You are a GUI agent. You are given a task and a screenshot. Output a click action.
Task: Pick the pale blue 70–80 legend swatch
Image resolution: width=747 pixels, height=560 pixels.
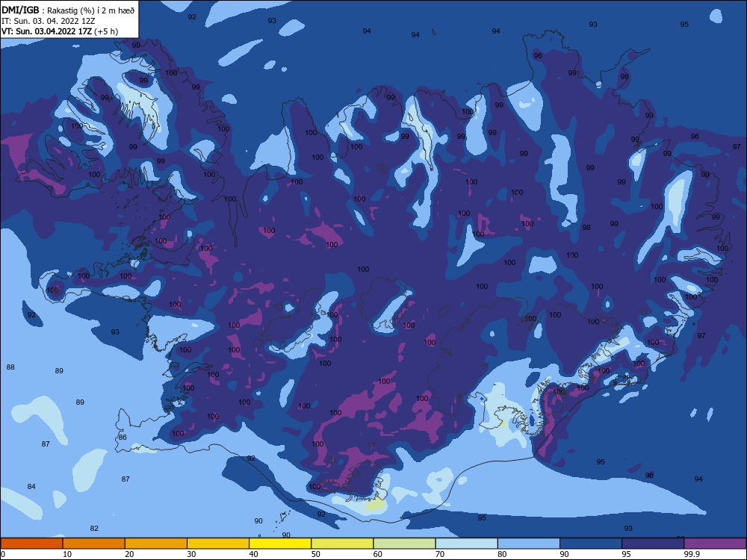pyautogui.click(x=466, y=544)
